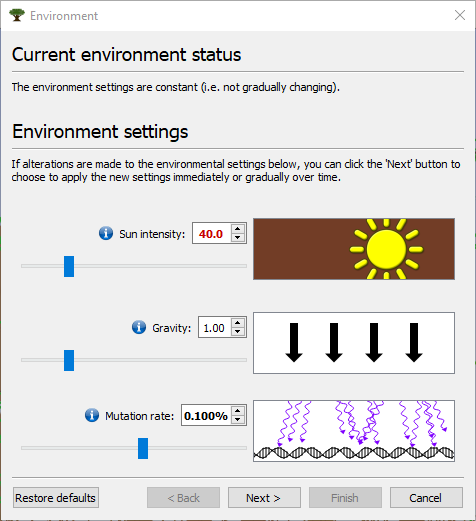Decrease Gravity with the down spinner arrow
The width and height of the screenshot is (476, 521).
238,331
